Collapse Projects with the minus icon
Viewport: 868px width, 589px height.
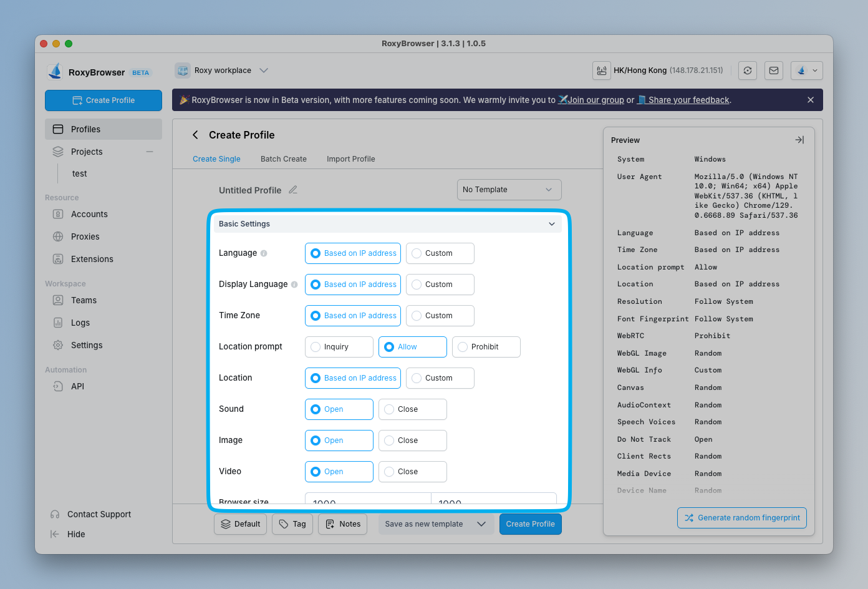pyautogui.click(x=150, y=152)
